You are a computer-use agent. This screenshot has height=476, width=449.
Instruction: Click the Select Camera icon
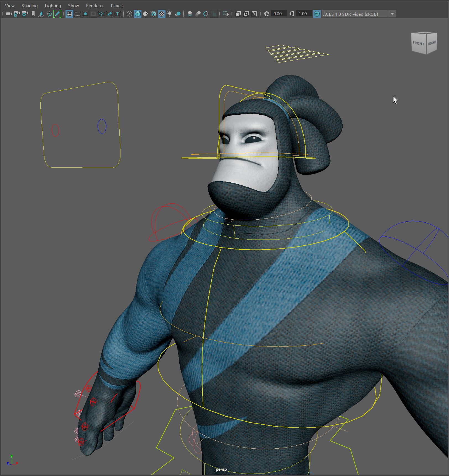tap(9, 14)
